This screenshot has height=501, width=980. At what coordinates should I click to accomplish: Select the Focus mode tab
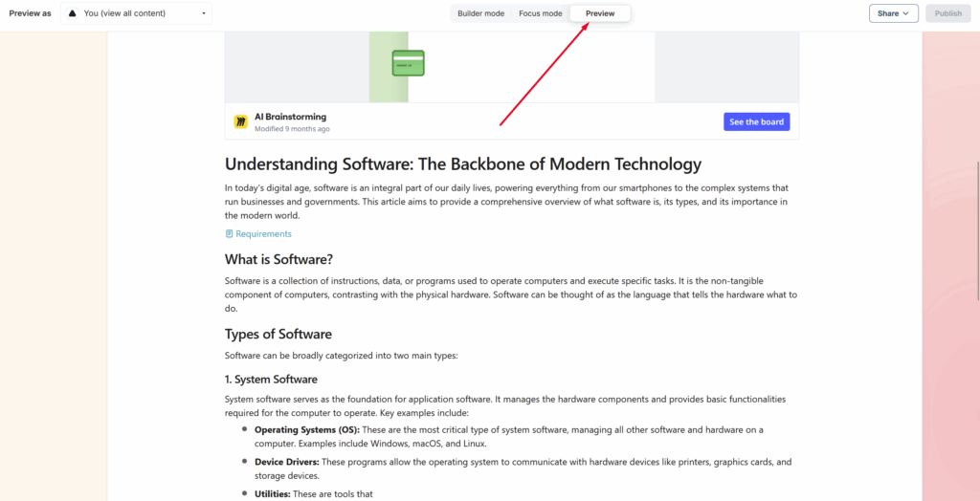(540, 13)
